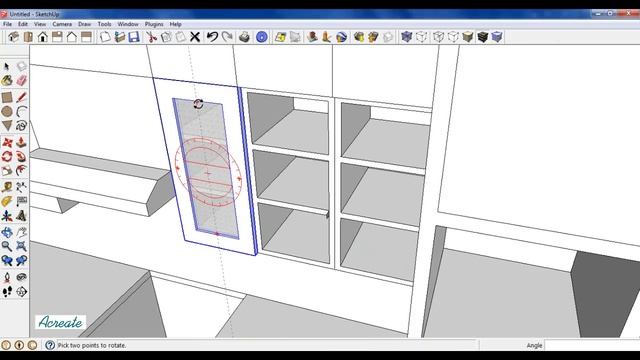
Task: Select the Dimension tool
Action: (21, 187)
